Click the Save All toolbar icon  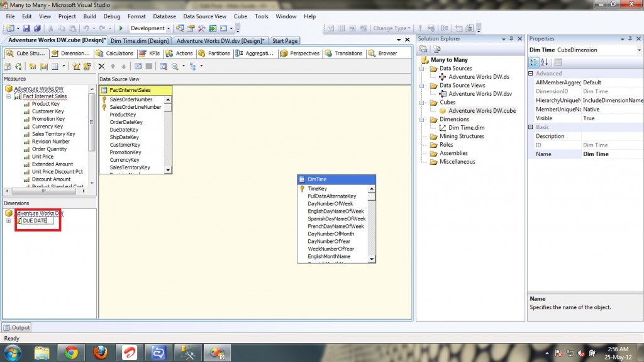(x=36, y=28)
